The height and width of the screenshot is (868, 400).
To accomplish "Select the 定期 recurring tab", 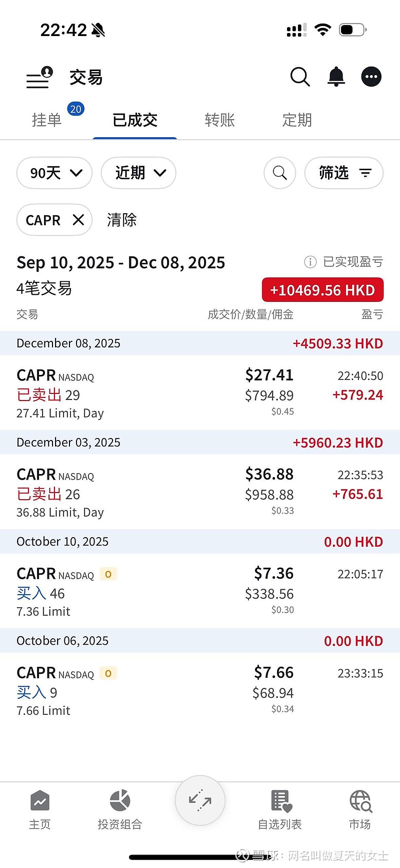I will [297, 120].
